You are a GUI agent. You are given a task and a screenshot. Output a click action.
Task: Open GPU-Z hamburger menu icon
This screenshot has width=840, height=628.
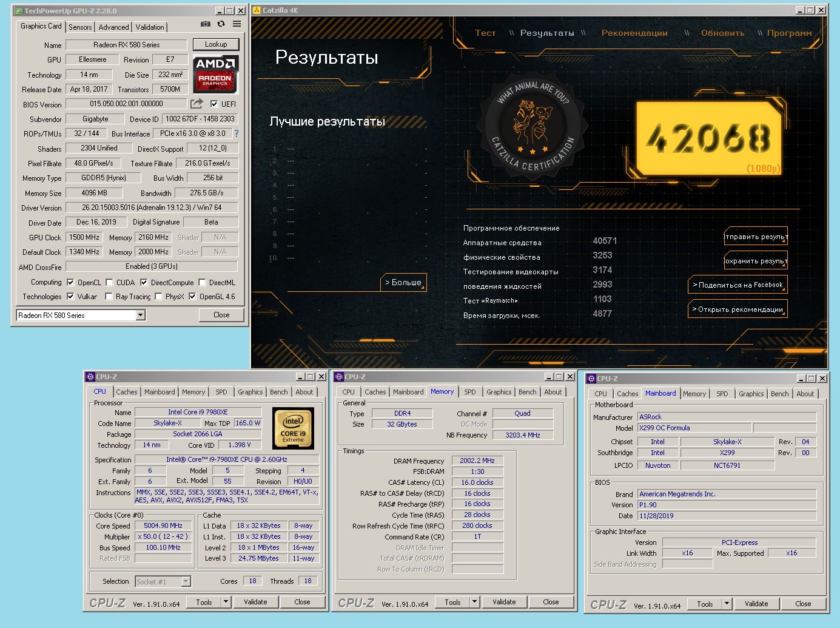click(x=237, y=24)
